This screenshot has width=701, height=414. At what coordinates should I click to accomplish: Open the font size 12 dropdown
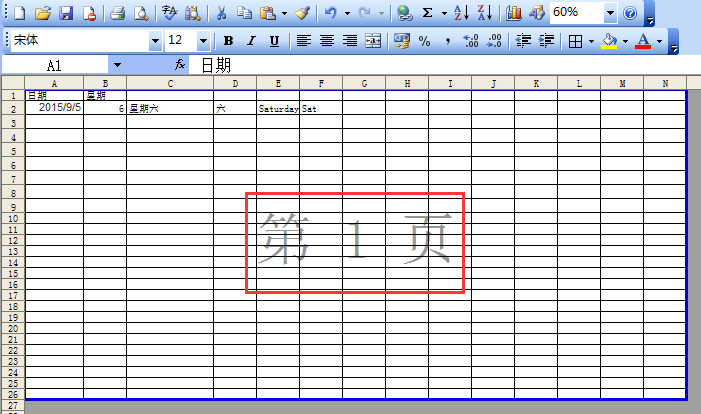(x=203, y=41)
